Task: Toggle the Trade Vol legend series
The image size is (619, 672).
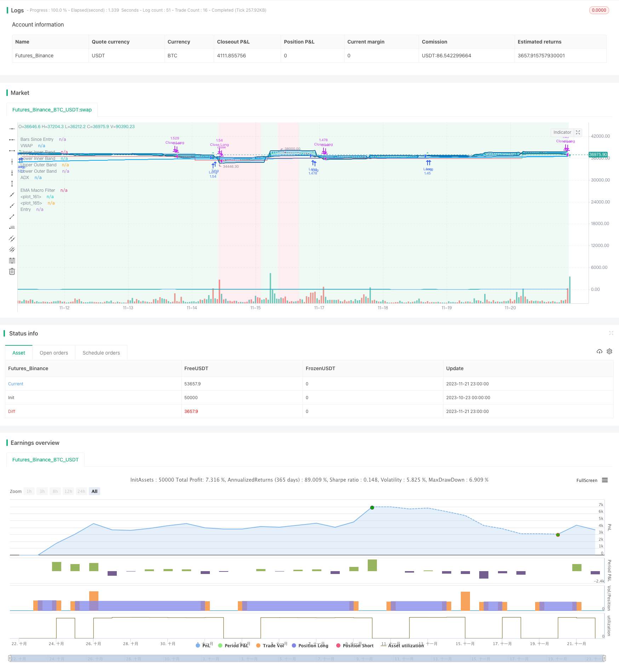Action: pyautogui.click(x=270, y=645)
